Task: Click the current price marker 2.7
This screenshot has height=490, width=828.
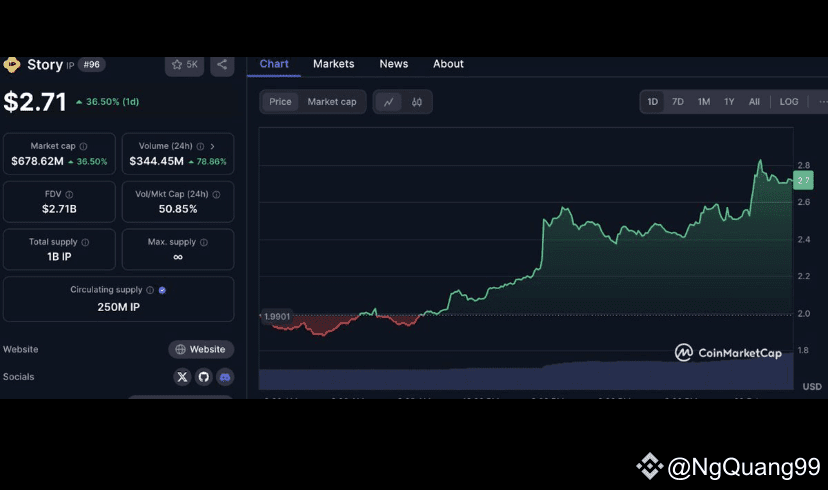Action: [x=803, y=181]
